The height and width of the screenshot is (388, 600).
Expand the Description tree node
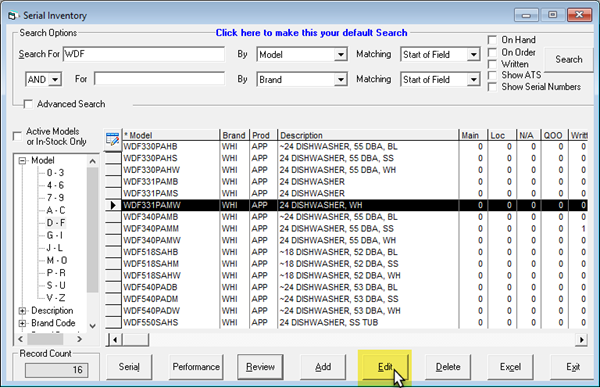[23, 311]
